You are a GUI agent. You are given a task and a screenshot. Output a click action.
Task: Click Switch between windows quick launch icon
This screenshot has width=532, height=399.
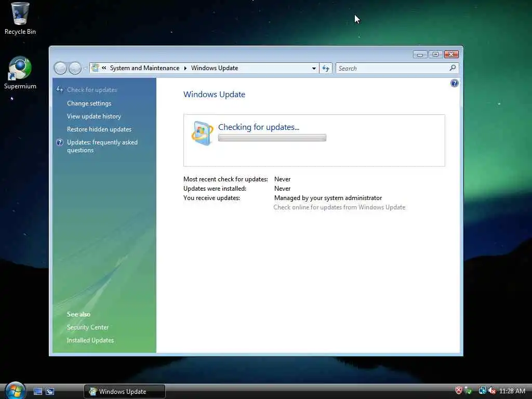(50, 391)
